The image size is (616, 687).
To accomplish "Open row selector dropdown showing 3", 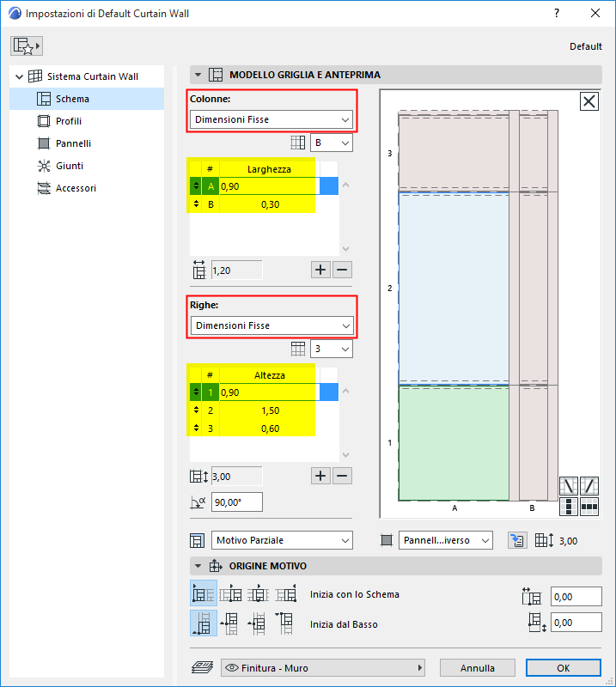I will (332, 349).
